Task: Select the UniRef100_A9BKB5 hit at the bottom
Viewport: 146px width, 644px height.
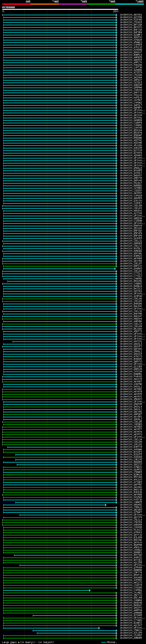Action: (131, 638)
